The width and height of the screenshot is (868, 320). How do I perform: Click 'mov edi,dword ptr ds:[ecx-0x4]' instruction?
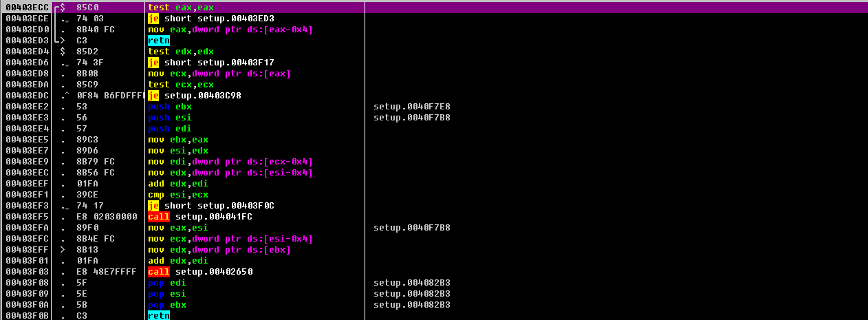tap(230, 162)
